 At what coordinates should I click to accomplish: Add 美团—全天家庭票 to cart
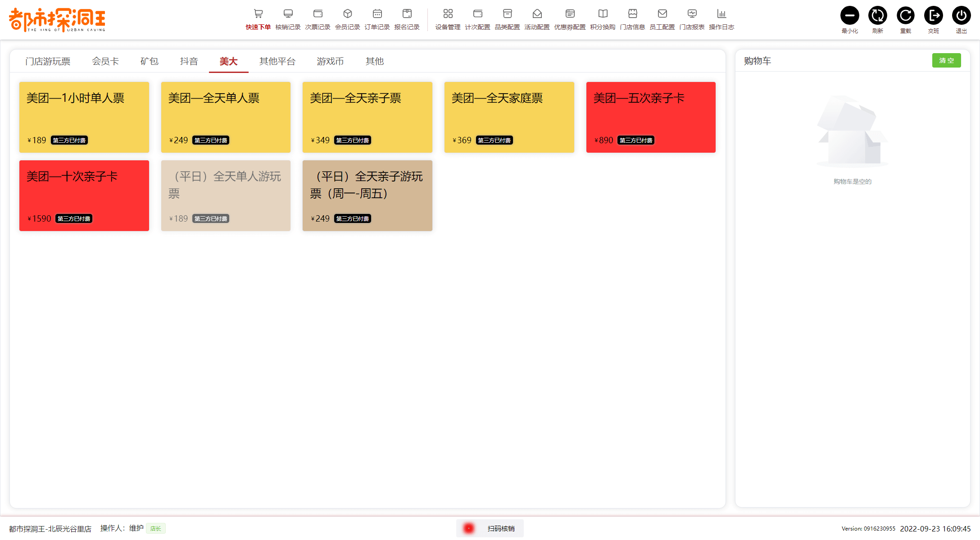tap(509, 117)
